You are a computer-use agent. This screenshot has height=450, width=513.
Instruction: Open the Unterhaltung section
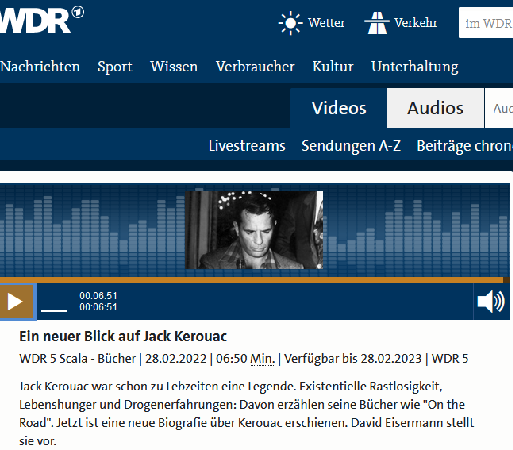(415, 67)
